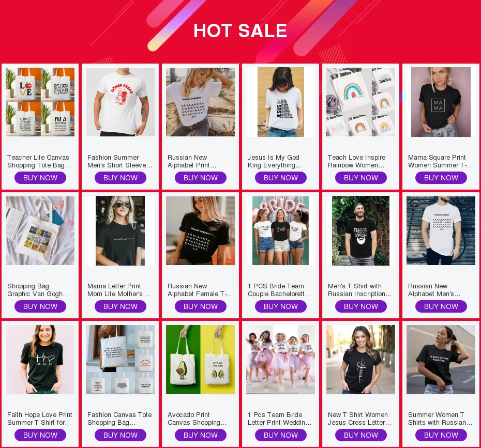Select the rainbow teacher tote bags thumbnail
The width and height of the screenshot is (481, 448).
[x=361, y=102]
